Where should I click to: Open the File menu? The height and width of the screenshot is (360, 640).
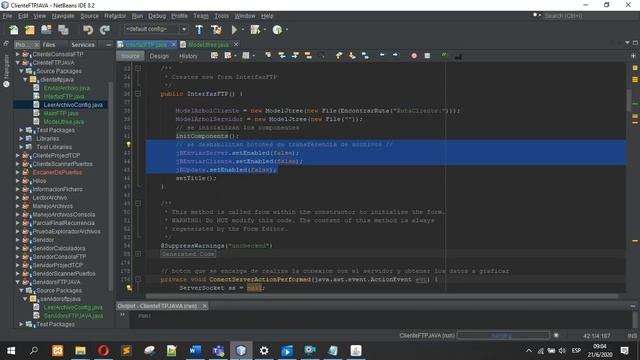(7, 16)
